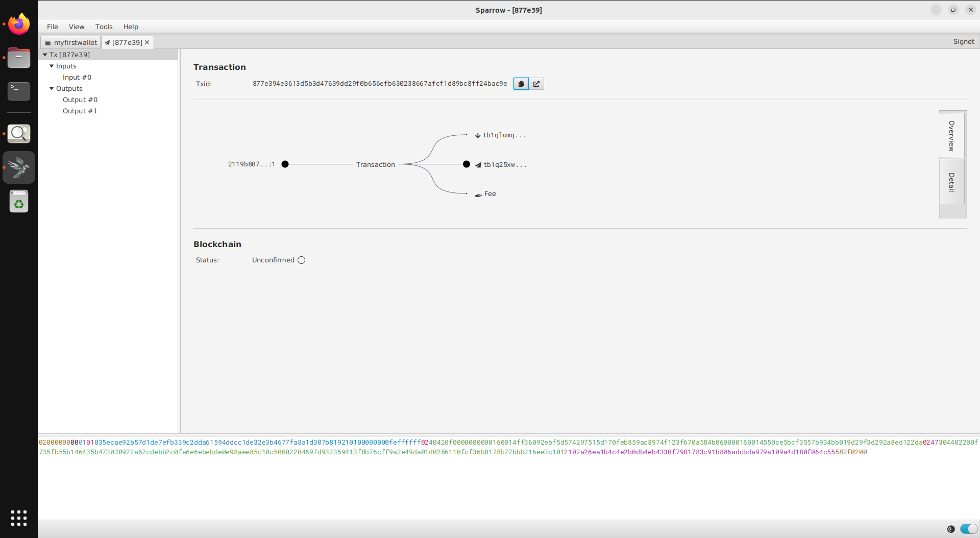Image resolution: width=980 pixels, height=538 pixels.
Task: Open the image viewer magnifier dock app
Action: 19,134
